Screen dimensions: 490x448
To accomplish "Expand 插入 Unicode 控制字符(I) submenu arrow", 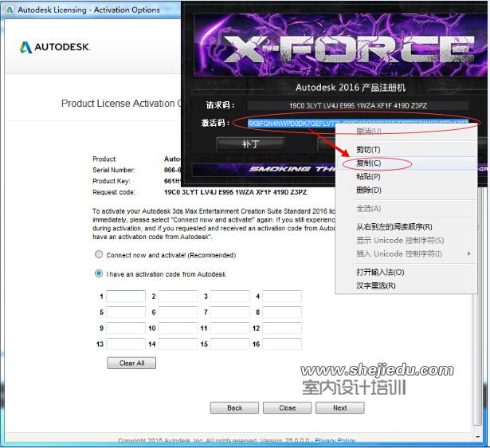I will pos(469,253).
